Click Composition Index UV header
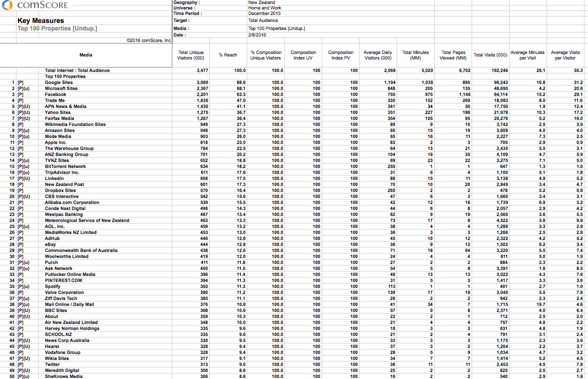Viewport: 588px width, 379px height. pos(303,55)
